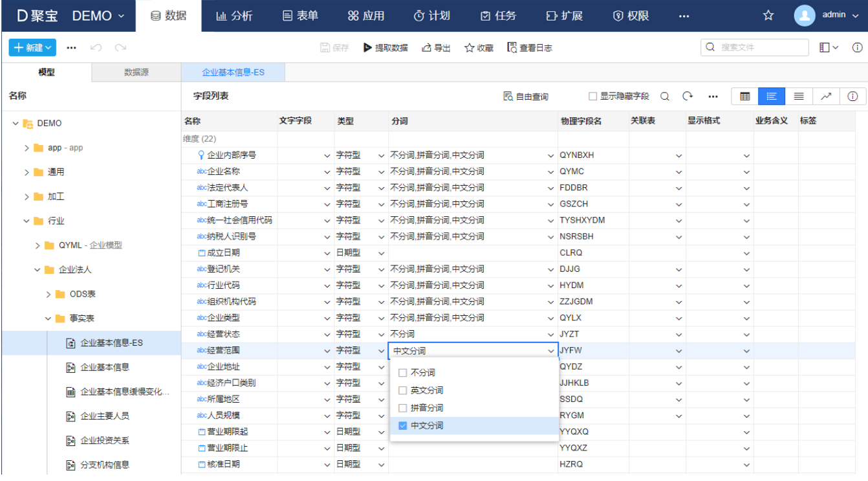Open the admin user avatar
The height and width of the screenshot is (481, 868).
click(x=805, y=16)
